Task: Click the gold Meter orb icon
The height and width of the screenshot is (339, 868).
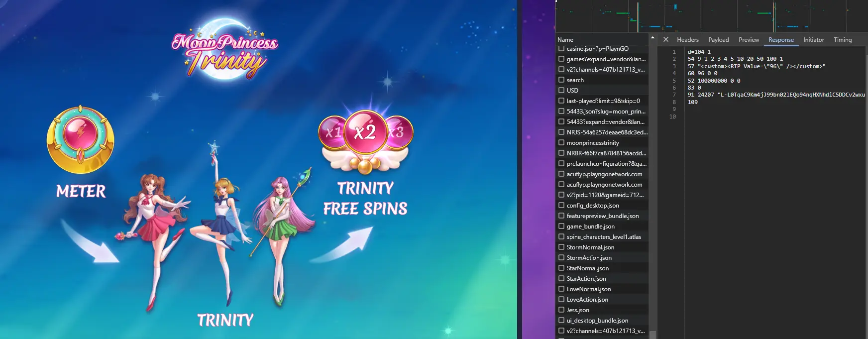Action: [81, 139]
